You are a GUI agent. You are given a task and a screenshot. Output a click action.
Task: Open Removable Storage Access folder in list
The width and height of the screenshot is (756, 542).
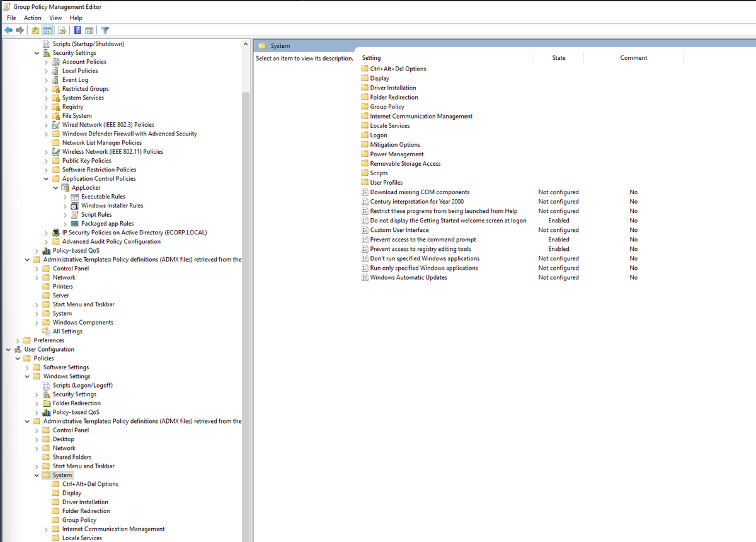click(x=405, y=164)
